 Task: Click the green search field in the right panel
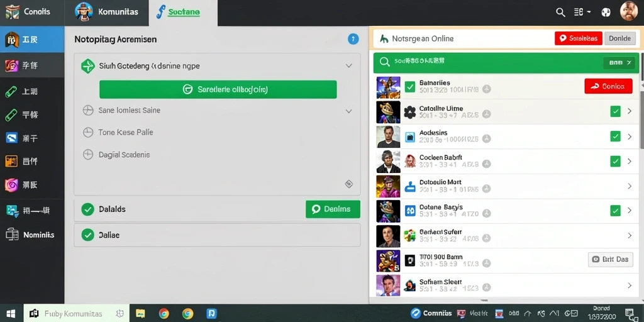click(506, 62)
